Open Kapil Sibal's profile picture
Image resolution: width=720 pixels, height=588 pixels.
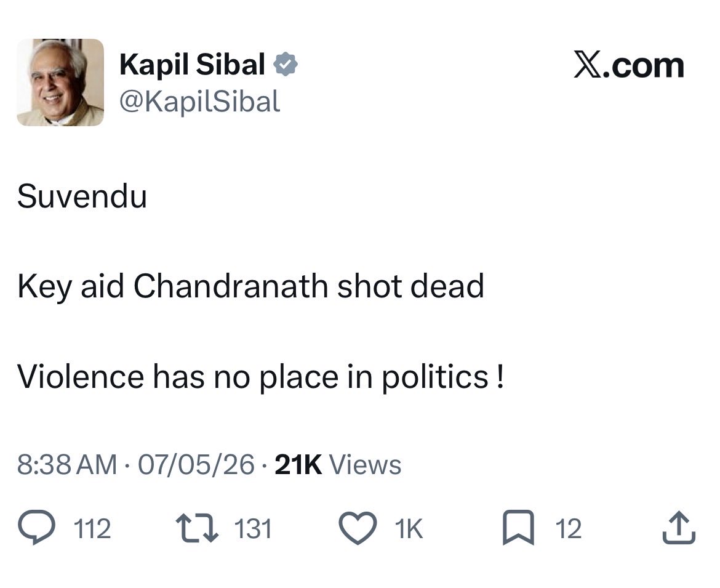[x=60, y=83]
